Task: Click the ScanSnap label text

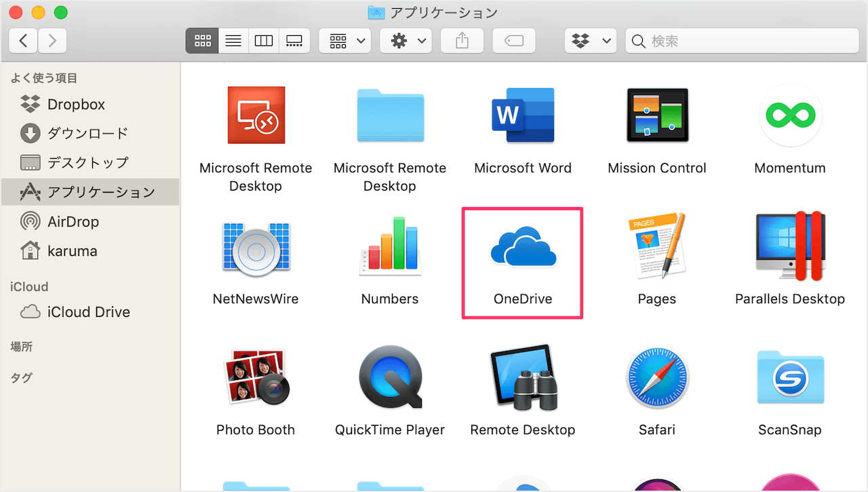Action: (790, 430)
